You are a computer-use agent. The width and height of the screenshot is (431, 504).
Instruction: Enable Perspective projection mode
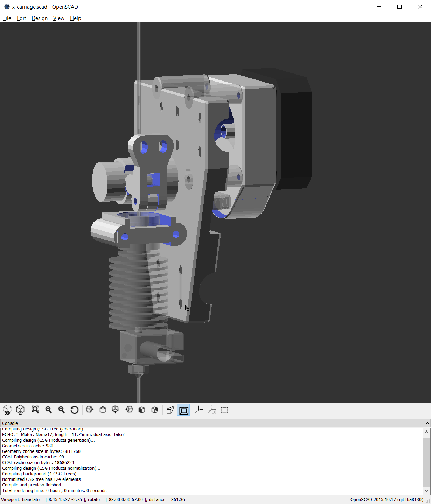[x=171, y=410]
